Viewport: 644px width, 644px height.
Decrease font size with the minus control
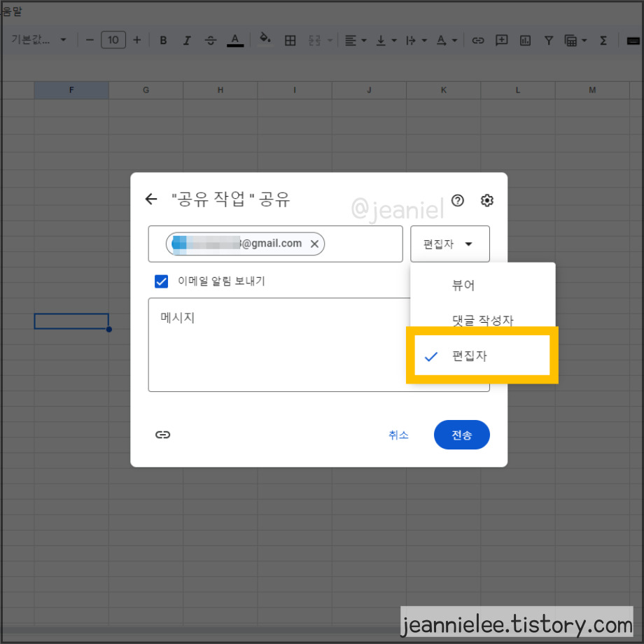(90, 40)
